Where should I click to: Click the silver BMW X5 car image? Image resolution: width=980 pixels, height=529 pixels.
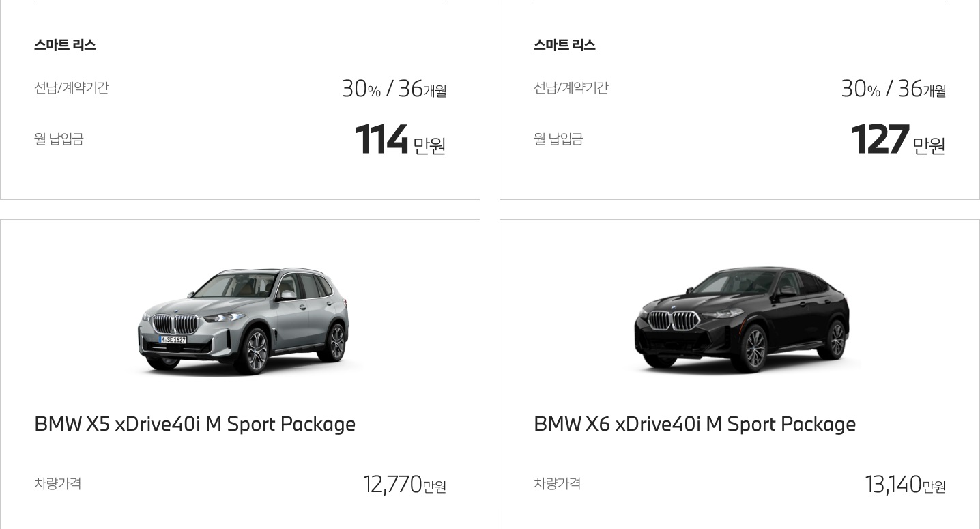244,321
